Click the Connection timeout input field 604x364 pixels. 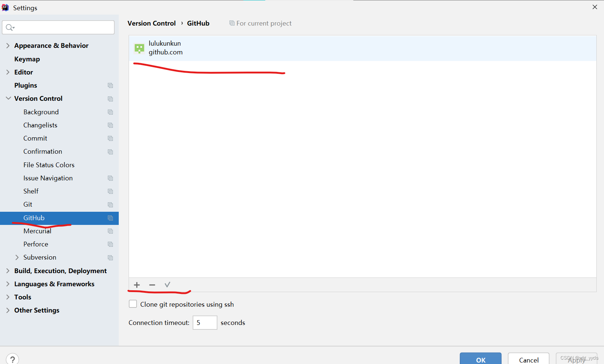click(205, 323)
